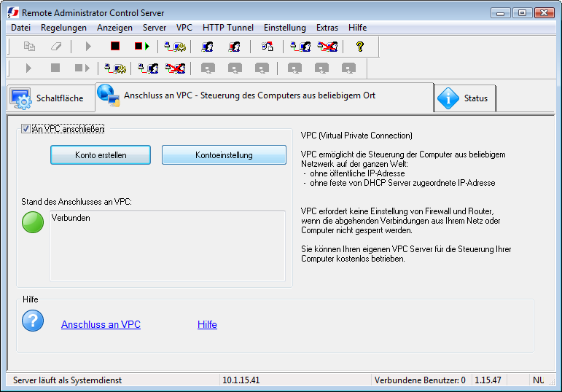Screen dimensions: 562x392
Task: Uncheck the An VPC anschließen checkbox
Action: (x=26, y=129)
